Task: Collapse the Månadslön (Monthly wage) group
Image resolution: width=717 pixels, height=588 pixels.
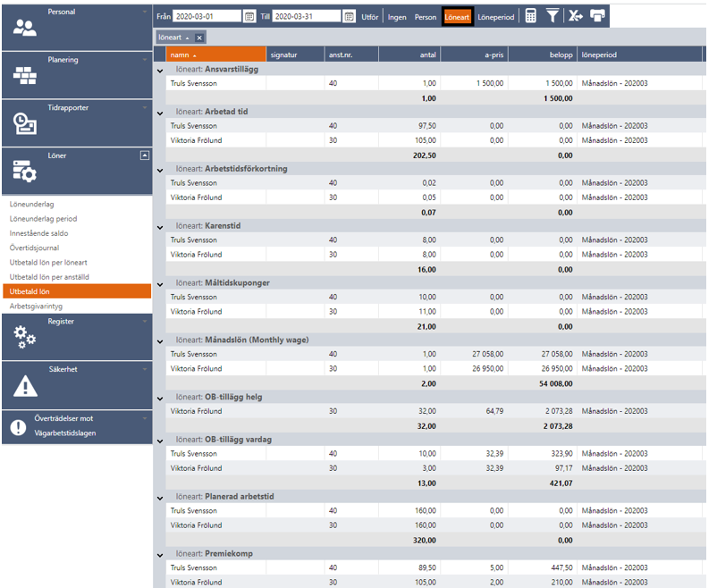Action: point(160,342)
